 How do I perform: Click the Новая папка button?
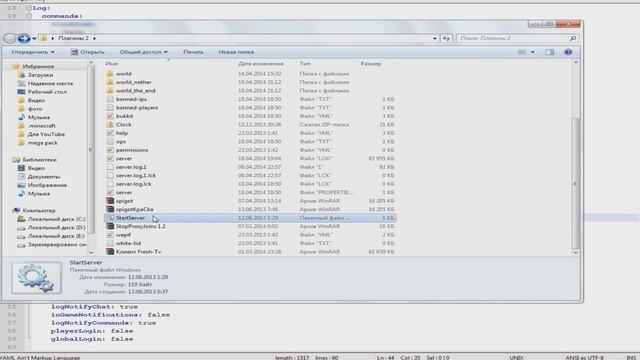coord(236,52)
